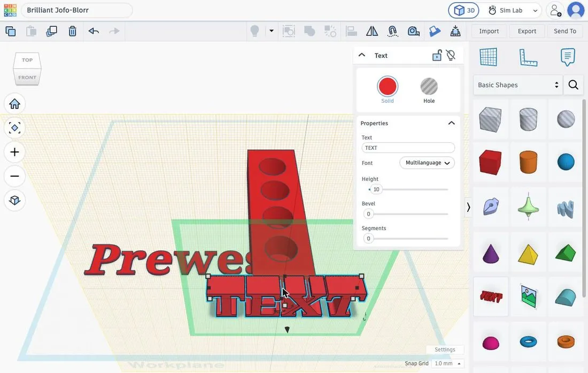Invite collaborators with add-person icon
This screenshot has height=373, width=588.
click(555, 11)
